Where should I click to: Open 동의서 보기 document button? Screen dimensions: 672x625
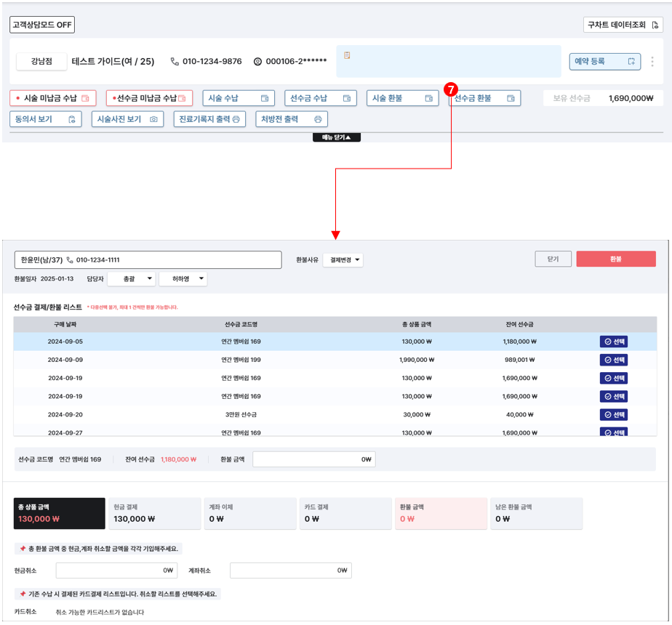click(x=45, y=119)
